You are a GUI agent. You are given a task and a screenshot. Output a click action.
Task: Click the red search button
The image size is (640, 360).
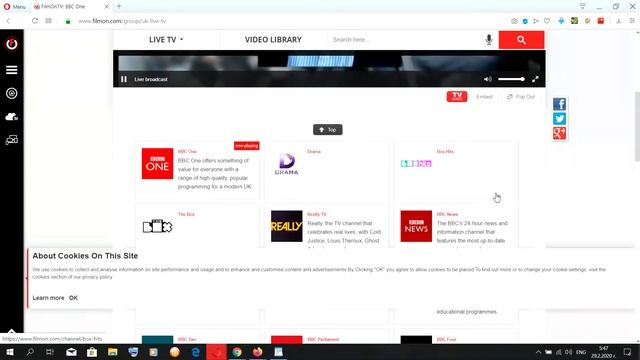point(521,40)
